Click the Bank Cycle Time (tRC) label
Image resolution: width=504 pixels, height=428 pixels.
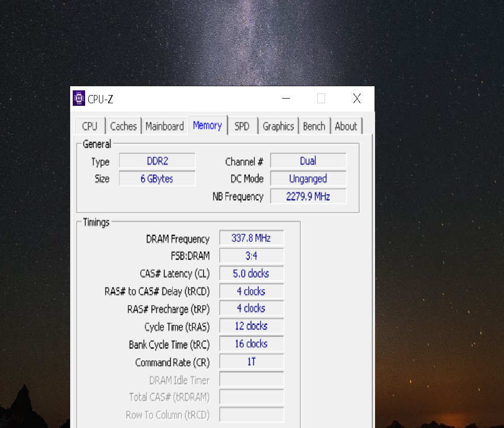pos(169,345)
